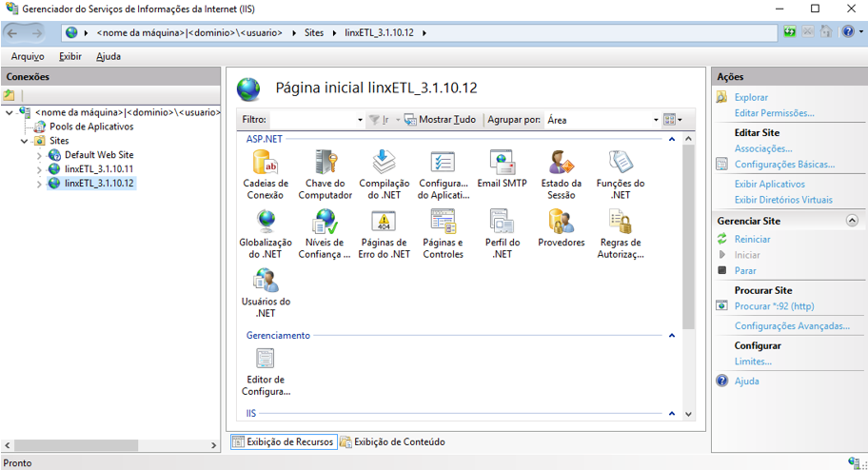Open Configurações do Aplicativo icon
Viewport: 868px width, 470px height.
[x=443, y=174]
